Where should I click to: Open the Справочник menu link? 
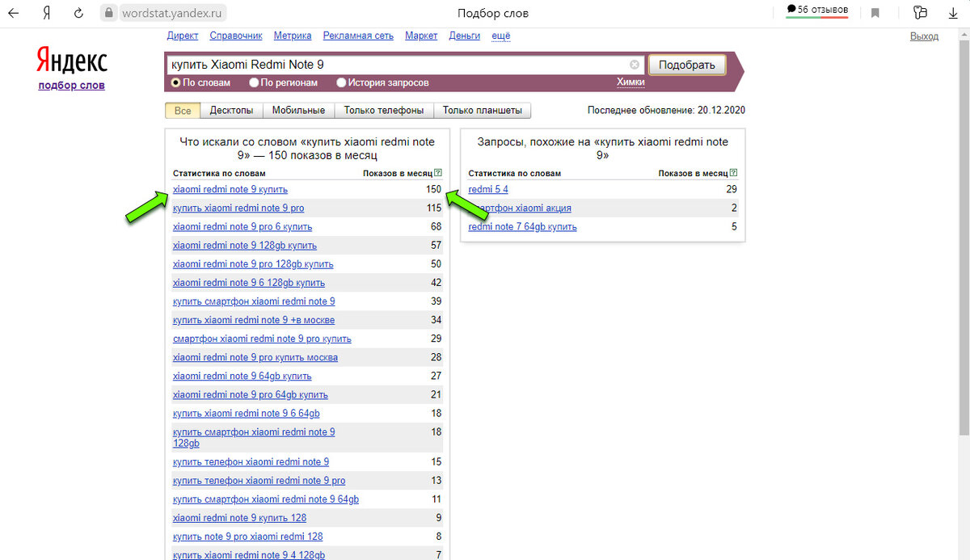point(236,36)
